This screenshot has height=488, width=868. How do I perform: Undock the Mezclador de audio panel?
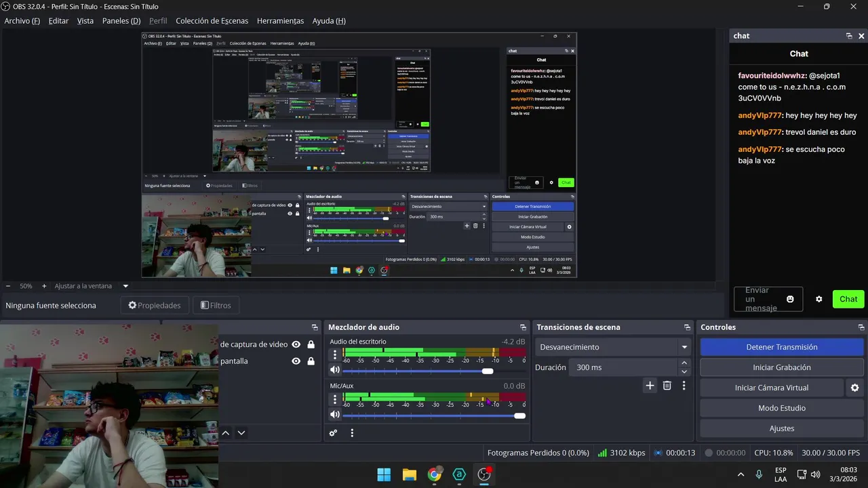pyautogui.click(x=523, y=327)
